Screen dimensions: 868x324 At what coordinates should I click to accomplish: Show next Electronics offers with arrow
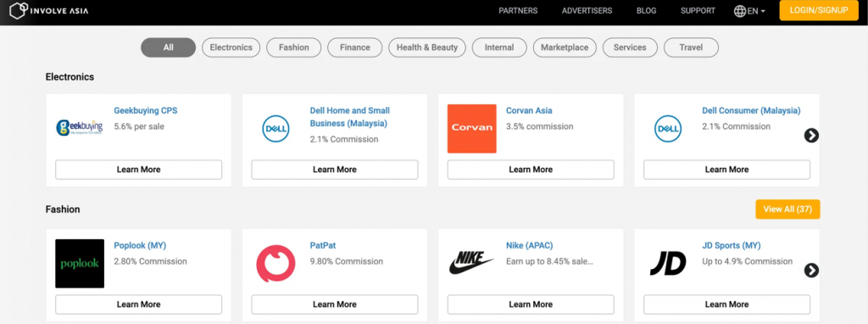(x=811, y=135)
